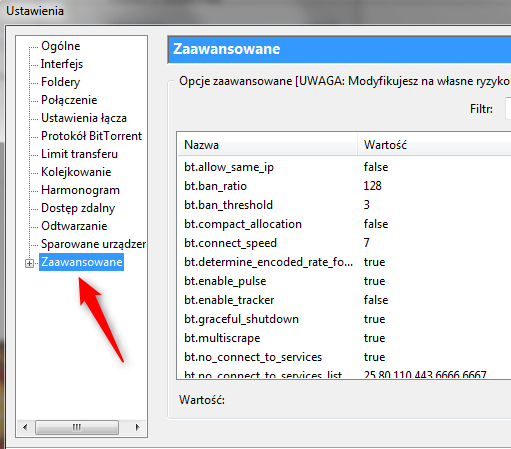
Task: Expand the Zaawansowane tree node
Action: pos(29,263)
